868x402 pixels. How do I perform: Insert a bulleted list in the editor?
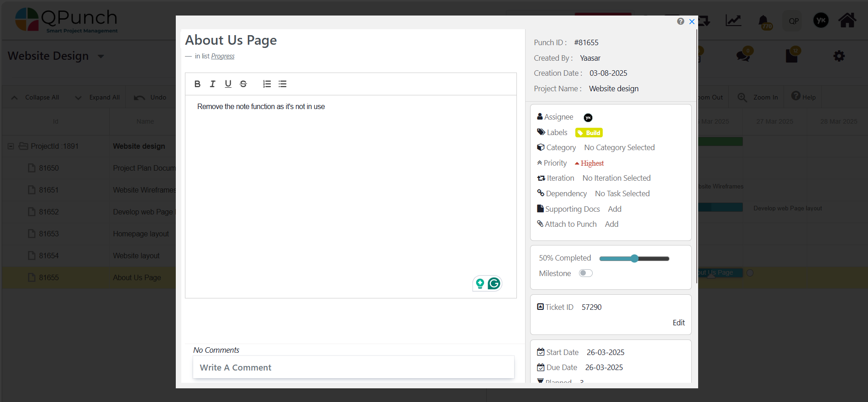click(x=283, y=84)
